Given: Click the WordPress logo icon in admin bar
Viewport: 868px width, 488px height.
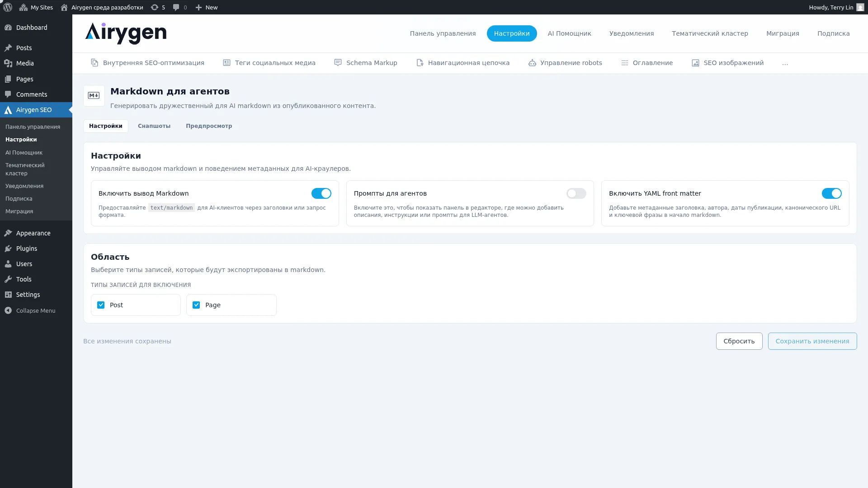Looking at the screenshot, I should coord(8,7).
